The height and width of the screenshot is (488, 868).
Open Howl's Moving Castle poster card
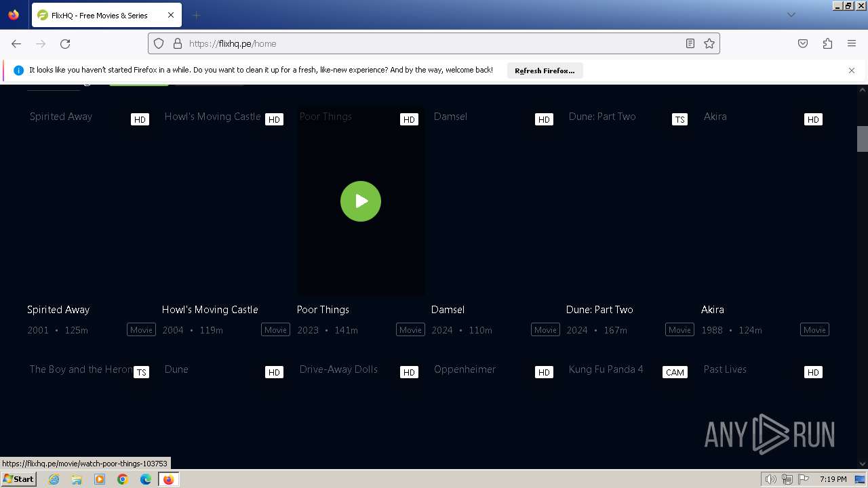(x=226, y=201)
